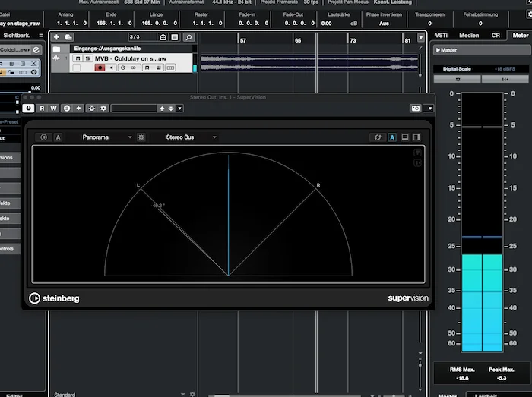The width and height of the screenshot is (532, 397).
Task: Mute the MVB Coldplay track
Action: click(78, 58)
